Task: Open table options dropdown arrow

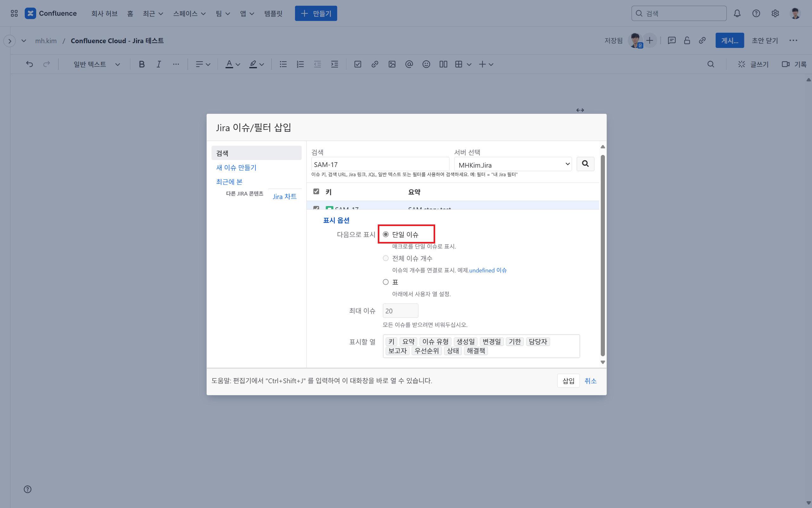Action: 469,64
